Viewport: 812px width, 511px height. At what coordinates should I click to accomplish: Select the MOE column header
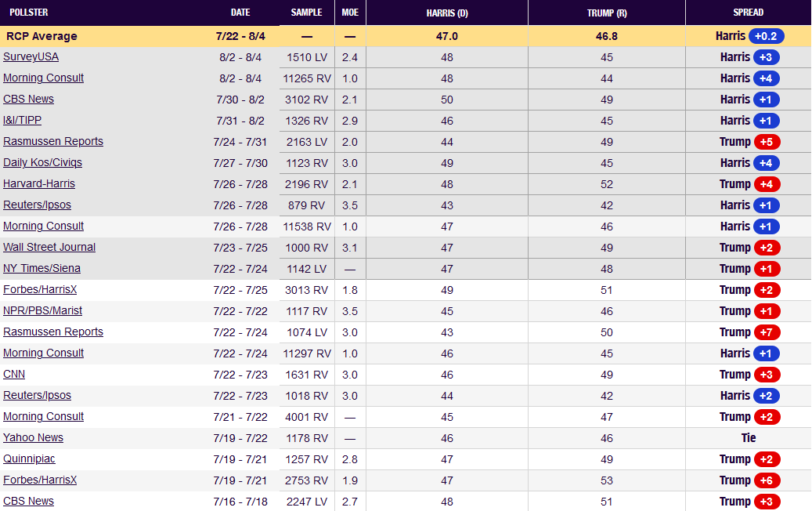coord(350,13)
